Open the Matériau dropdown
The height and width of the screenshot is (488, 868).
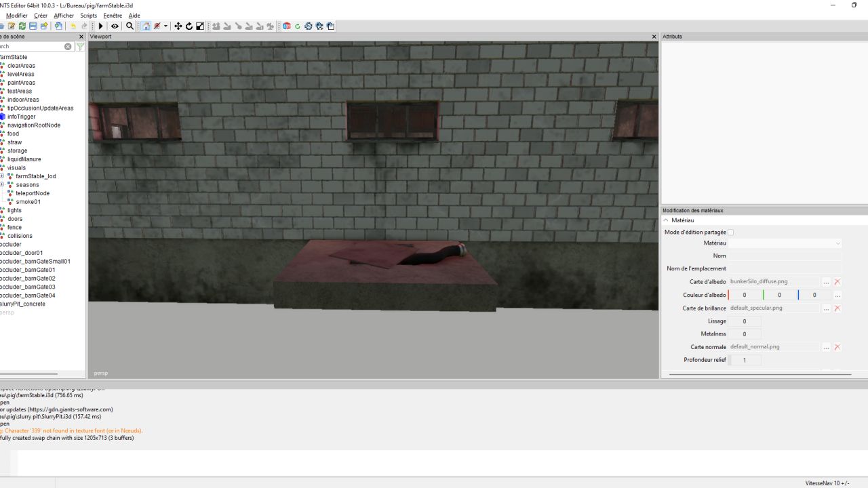click(x=785, y=243)
